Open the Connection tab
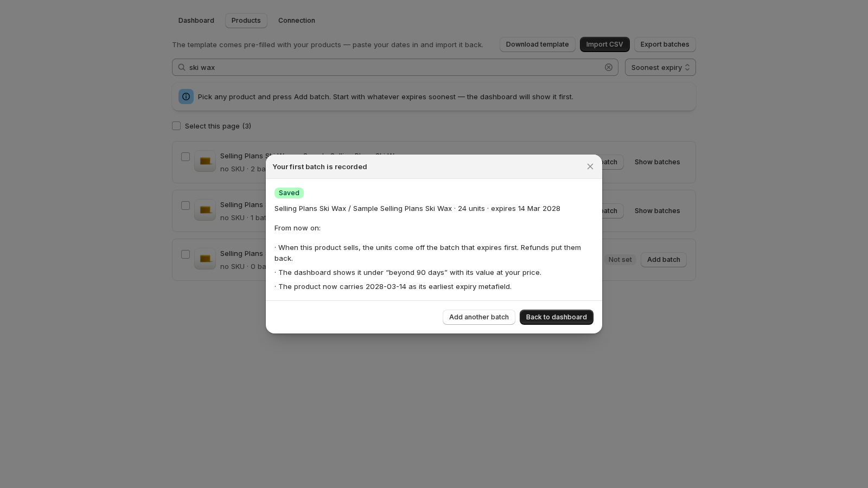The width and height of the screenshot is (868, 488). (297, 21)
